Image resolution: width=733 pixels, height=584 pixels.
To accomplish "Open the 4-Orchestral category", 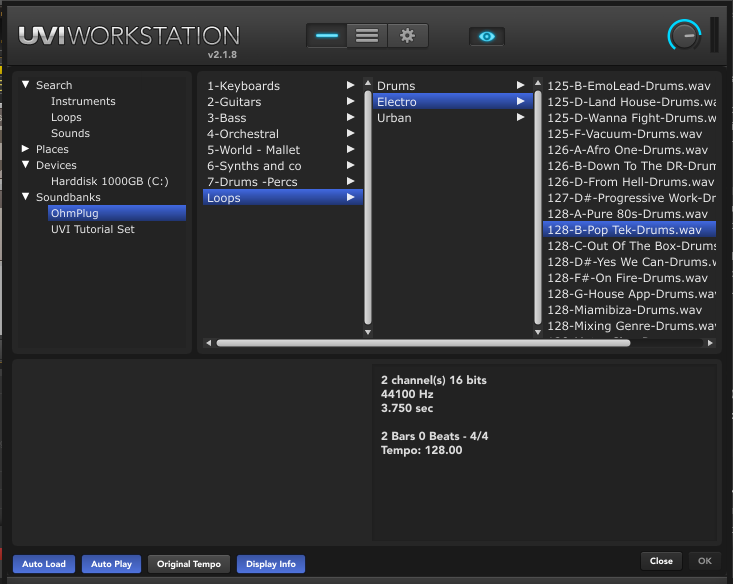I will pyautogui.click(x=282, y=134).
